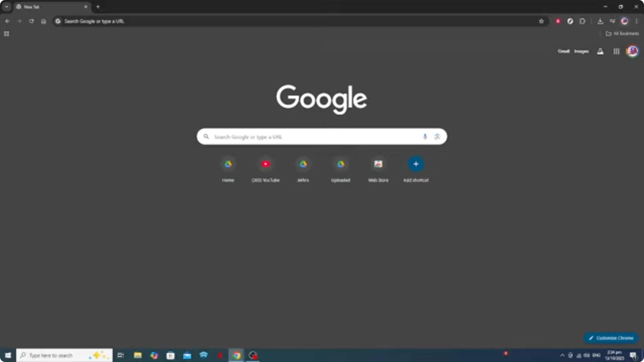The image size is (644, 362).
Task: Open the YouTube shortcut tile
Action: point(266,164)
